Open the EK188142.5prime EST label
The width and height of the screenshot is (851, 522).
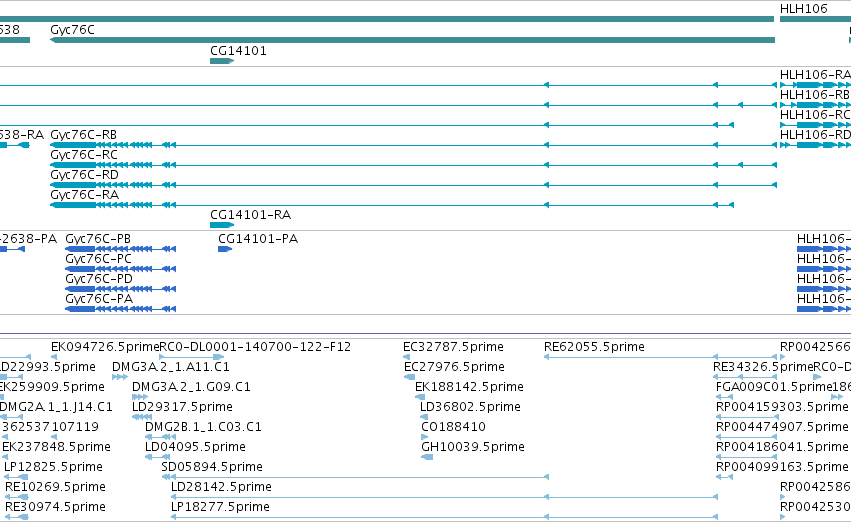(469, 387)
